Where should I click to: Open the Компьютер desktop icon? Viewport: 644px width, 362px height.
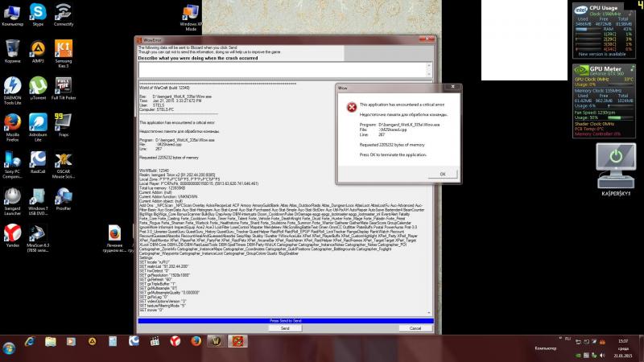pos(12,15)
